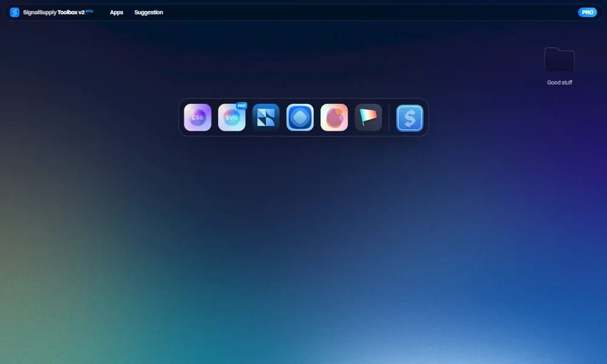Launch the SVG app in the dock
The height and width of the screenshot is (364, 607).
(231, 117)
